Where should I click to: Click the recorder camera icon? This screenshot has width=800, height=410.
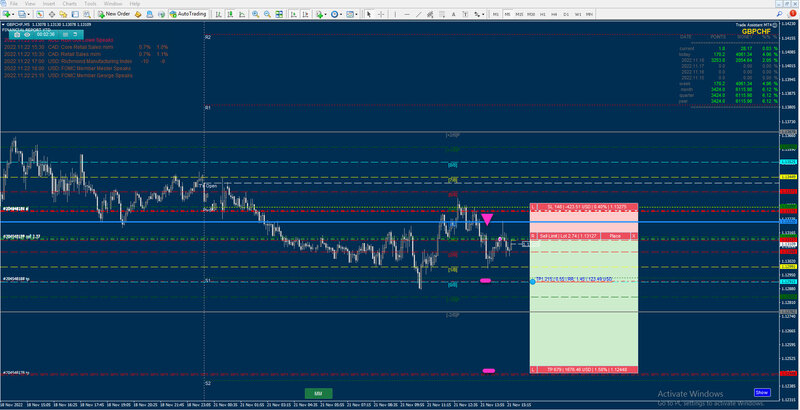[17, 35]
